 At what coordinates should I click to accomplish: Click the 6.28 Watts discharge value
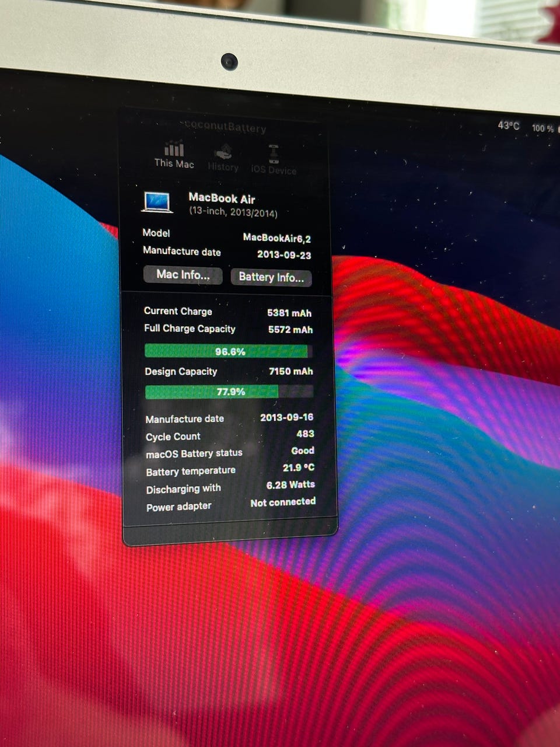click(x=290, y=484)
